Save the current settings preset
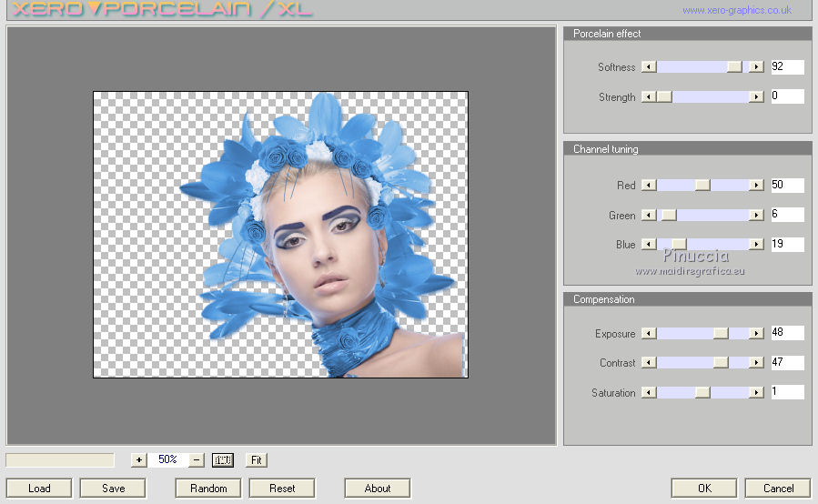818x504 pixels. click(113, 489)
